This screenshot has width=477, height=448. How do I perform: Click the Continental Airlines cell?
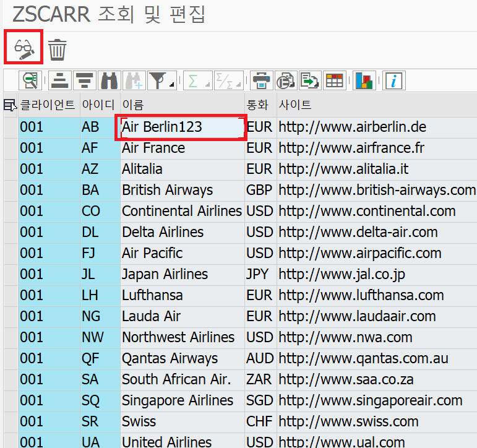coord(183,211)
